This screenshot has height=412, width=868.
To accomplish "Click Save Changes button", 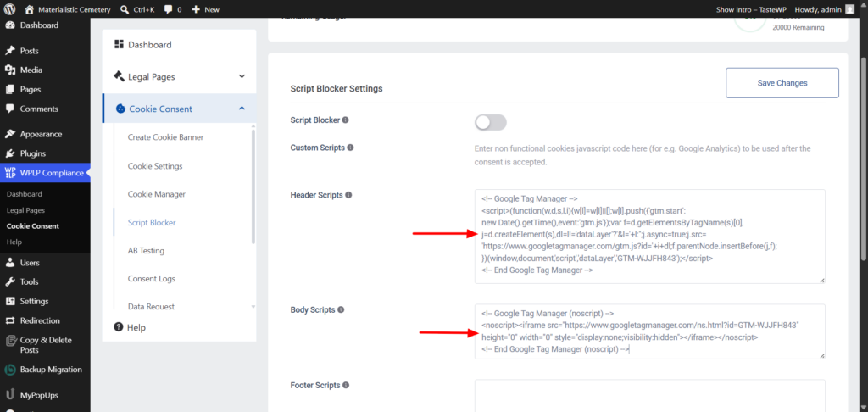I will click(782, 83).
